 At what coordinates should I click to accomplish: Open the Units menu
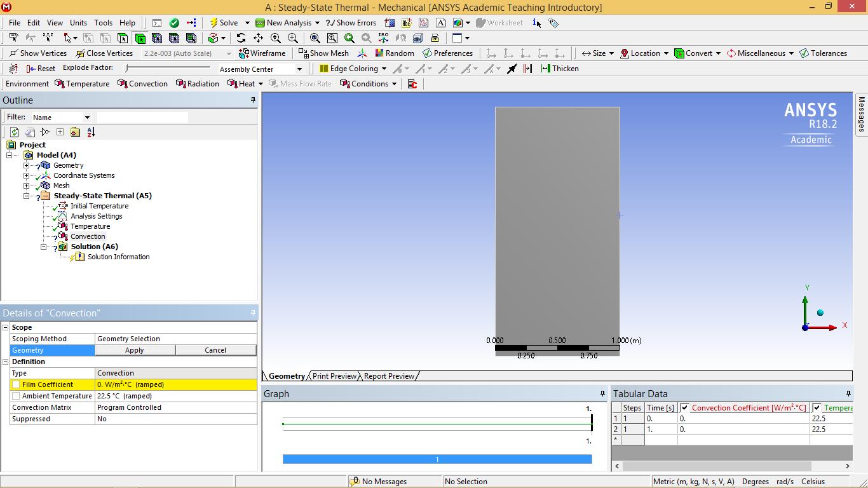click(78, 23)
